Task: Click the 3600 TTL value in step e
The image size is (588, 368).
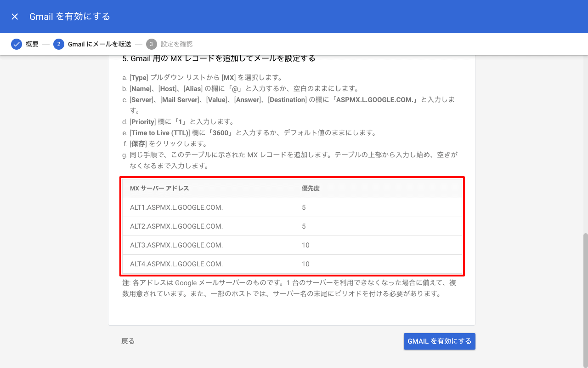Action: point(220,133)
